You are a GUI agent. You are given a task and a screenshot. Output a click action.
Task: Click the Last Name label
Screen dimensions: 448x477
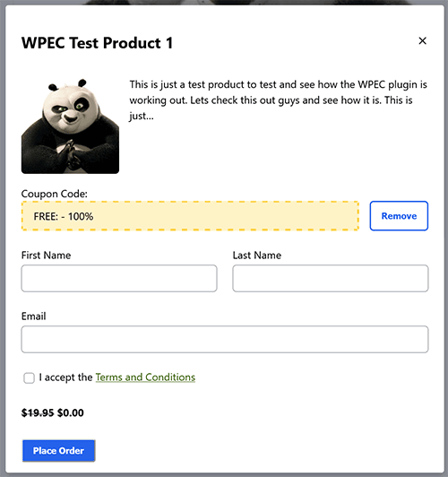tap(257, 256)
